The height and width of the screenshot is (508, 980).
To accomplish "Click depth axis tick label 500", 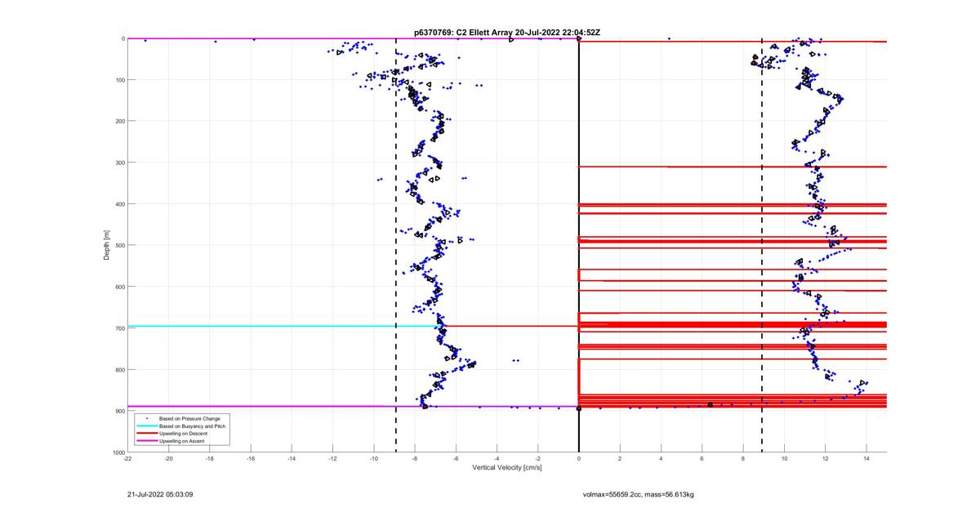I will (118, 245).
